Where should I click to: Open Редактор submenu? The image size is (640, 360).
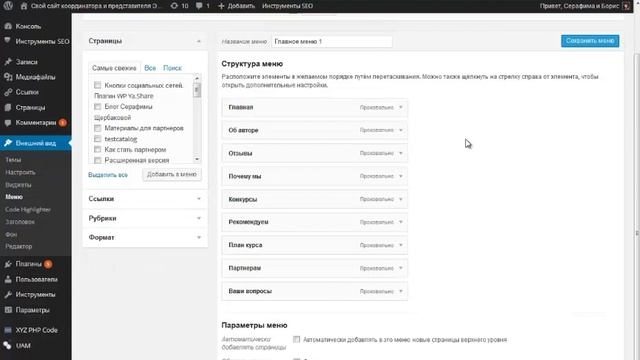pos(19,246)
